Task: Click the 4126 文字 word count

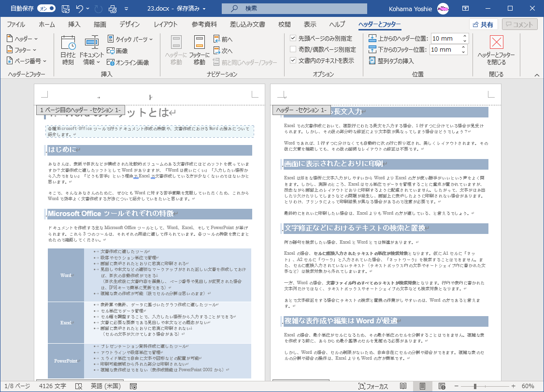Action: click(x=52, y=386)
